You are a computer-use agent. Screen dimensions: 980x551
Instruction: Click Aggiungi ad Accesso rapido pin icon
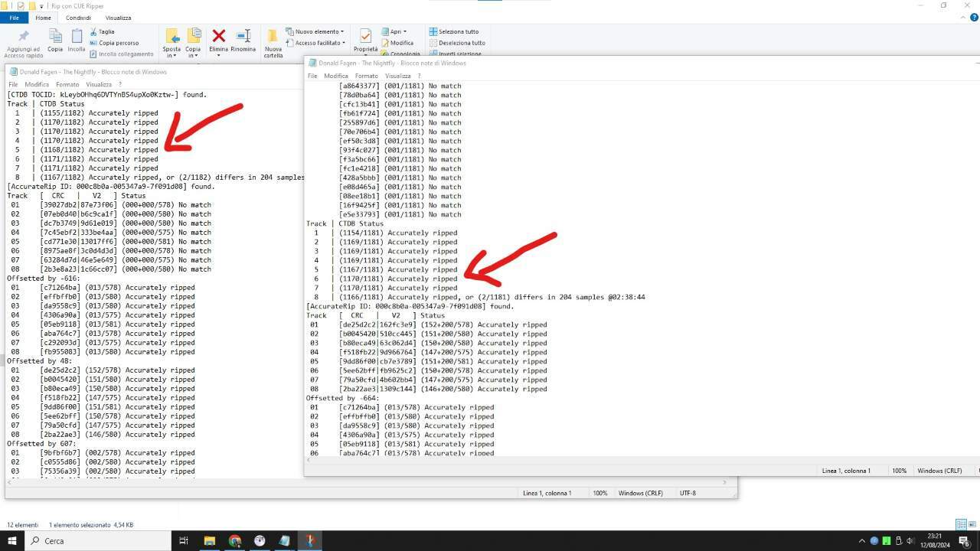pos(23,36)
